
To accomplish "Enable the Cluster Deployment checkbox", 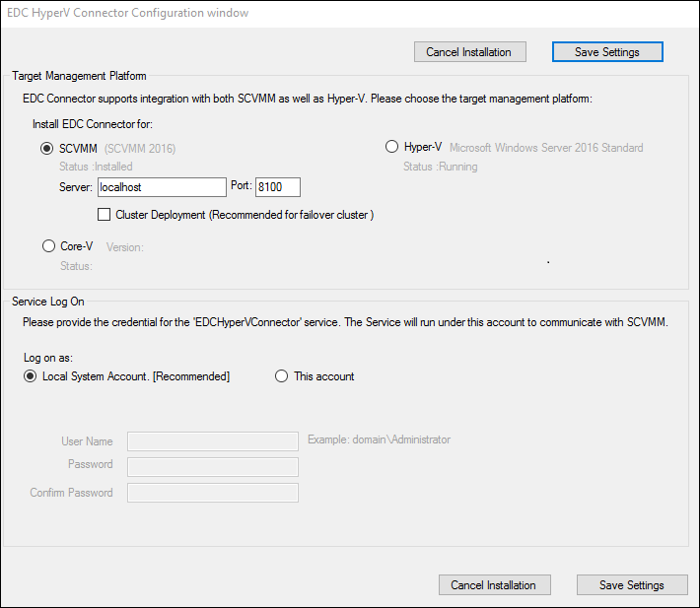I will [x=105, y=215].
